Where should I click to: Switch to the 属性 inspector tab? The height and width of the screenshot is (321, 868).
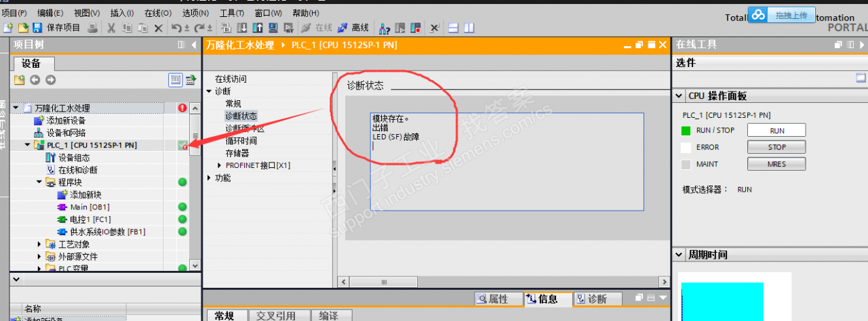(x=498, y=299)
